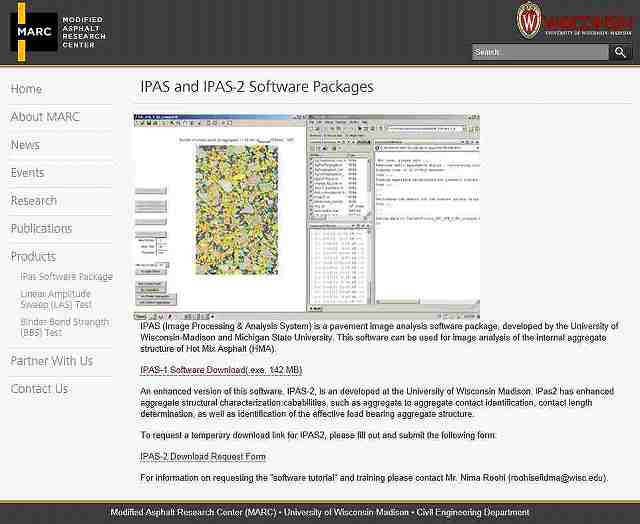
Task: Click the footer text Modified Asphalt Research Center (MARC)
Action: click(193, 512)
